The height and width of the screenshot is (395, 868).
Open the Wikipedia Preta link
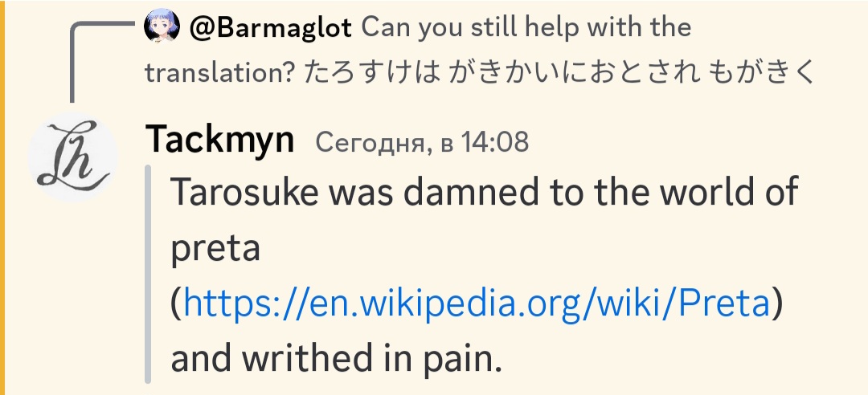(x=477, y=303)
